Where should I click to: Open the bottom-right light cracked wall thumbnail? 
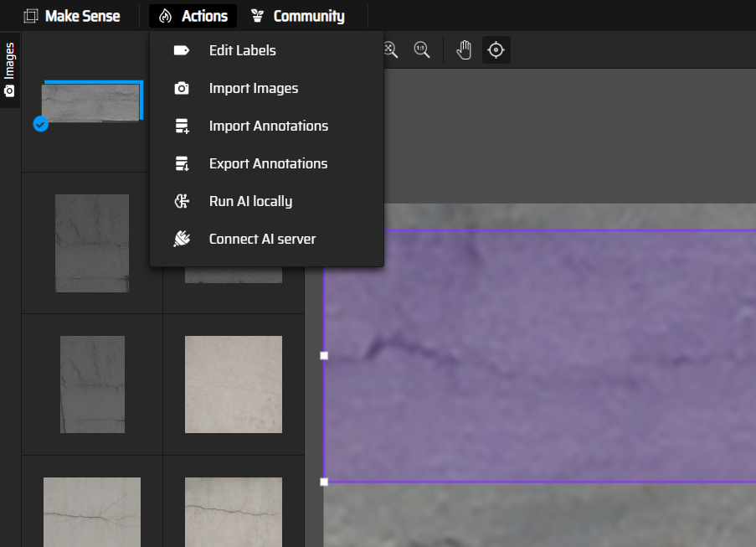point(234,512)
